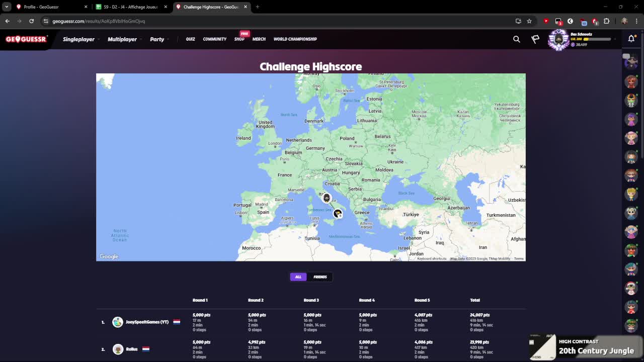Click the flag next to JoeySpeeltGames
The width and height of the screenshot is (644, 362).
177,322
